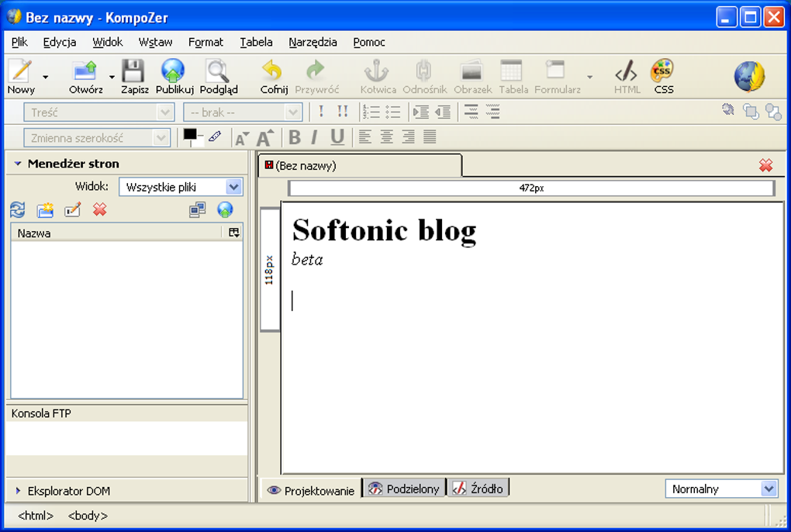This screenshot has height=532, width=791.
Task: Close the (Bez nazwy) tab with red X
Action: click(x=765, y=165)
